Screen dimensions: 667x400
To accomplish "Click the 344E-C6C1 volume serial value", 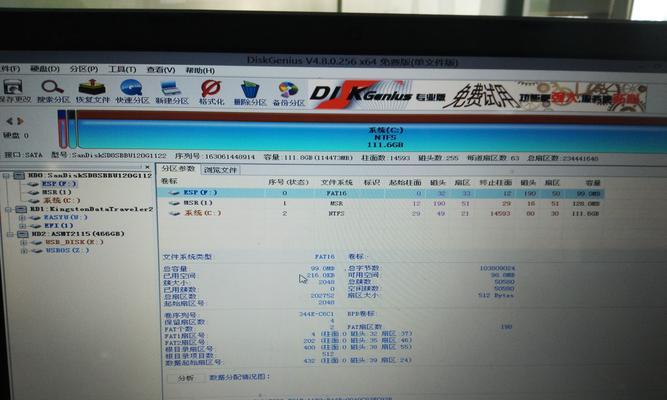I will point(316,314).
